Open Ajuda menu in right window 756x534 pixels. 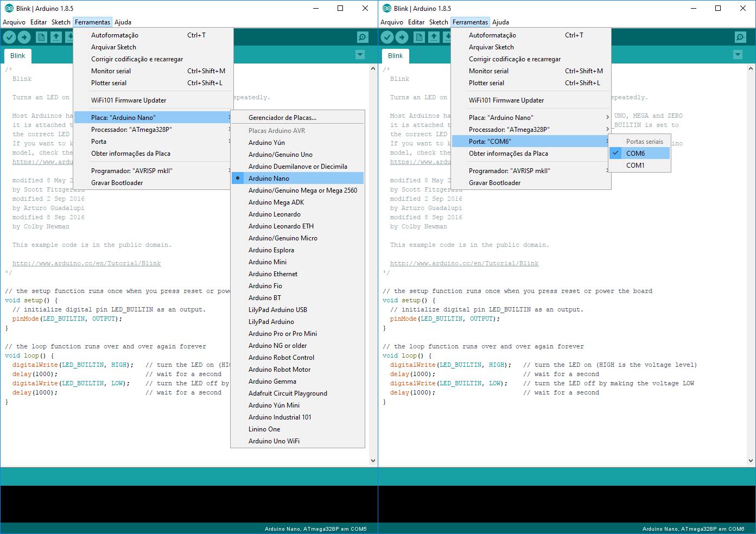[500, 22]
